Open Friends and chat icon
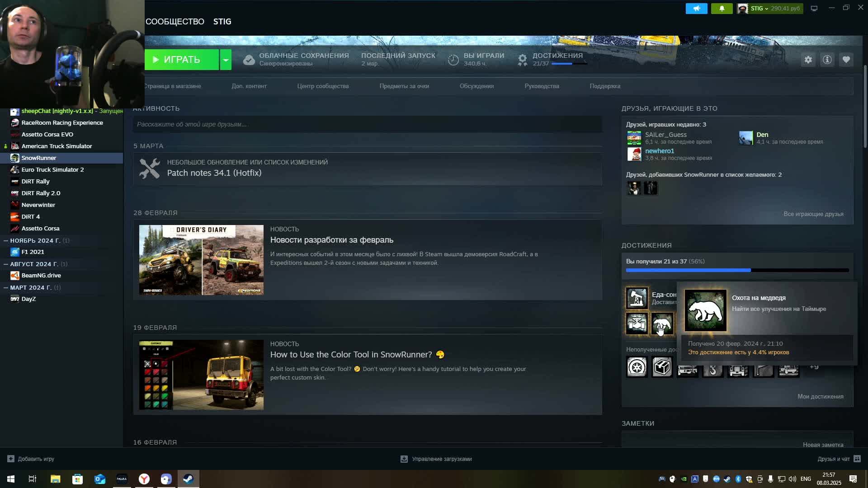This screenshot has height=488, width=868. pos(857,459)
